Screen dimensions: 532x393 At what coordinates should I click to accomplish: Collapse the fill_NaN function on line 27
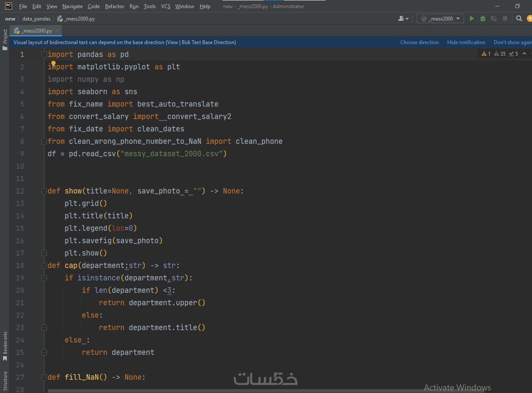point(44,377)
